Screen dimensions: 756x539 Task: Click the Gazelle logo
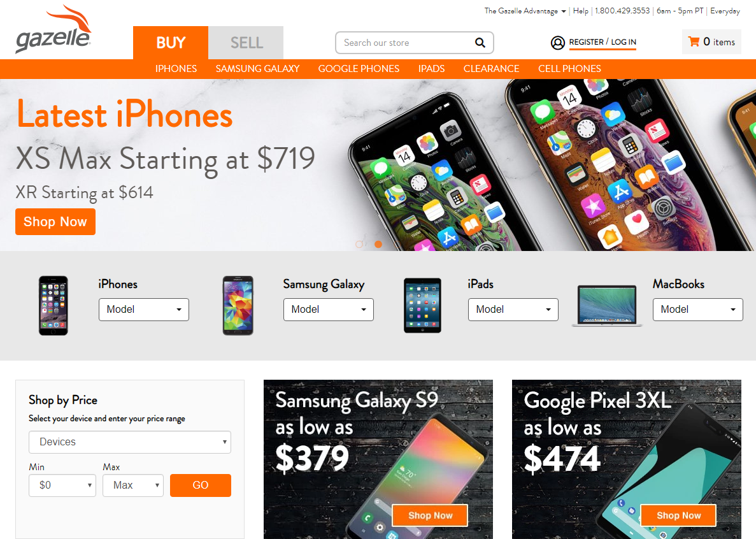[53, 29]
